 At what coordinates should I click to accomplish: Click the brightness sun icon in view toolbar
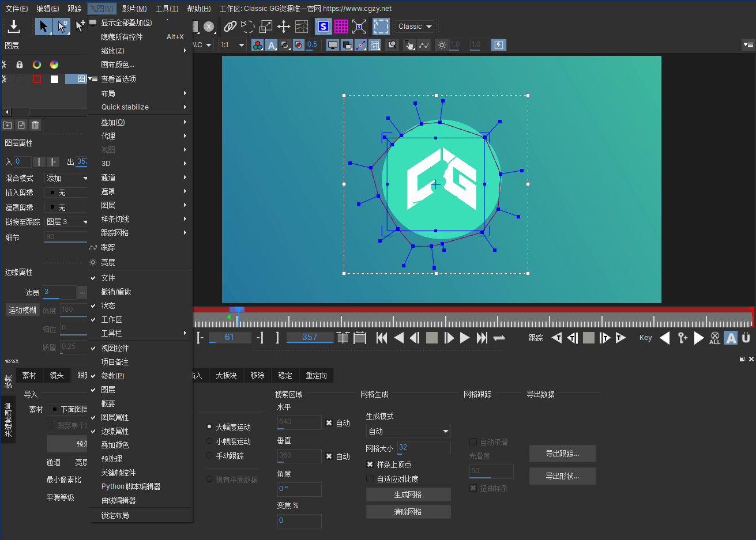(442, 45)
